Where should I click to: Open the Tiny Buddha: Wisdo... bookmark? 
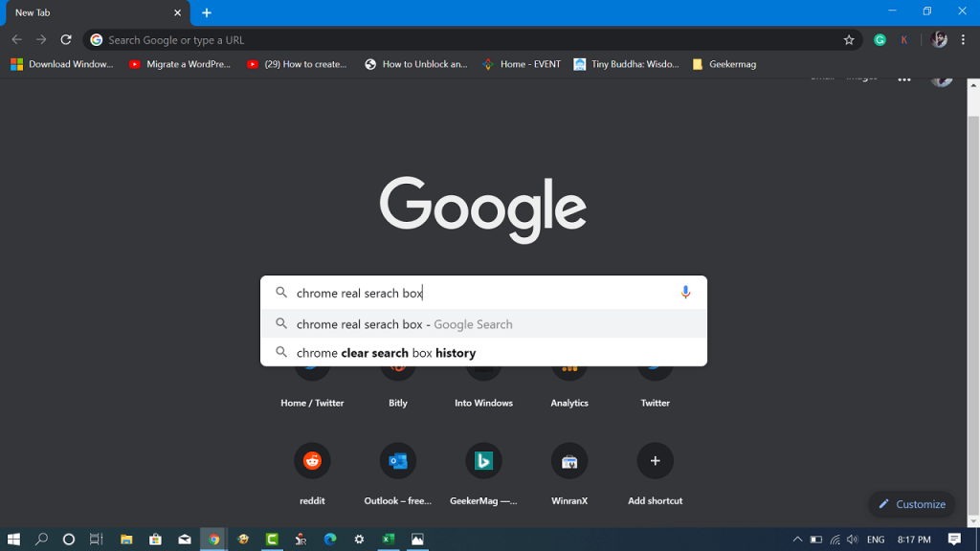pyautogui.click(x=626, y=64)
